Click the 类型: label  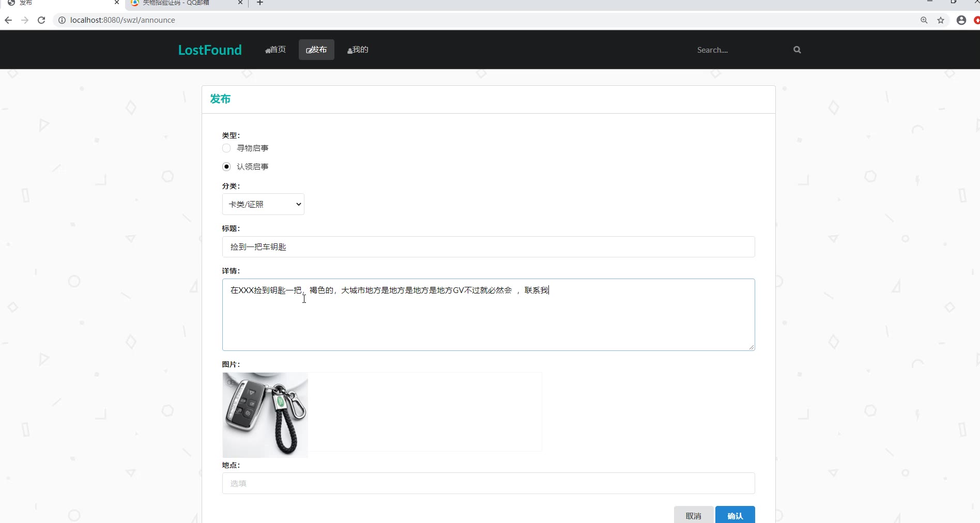click(231, 135)
